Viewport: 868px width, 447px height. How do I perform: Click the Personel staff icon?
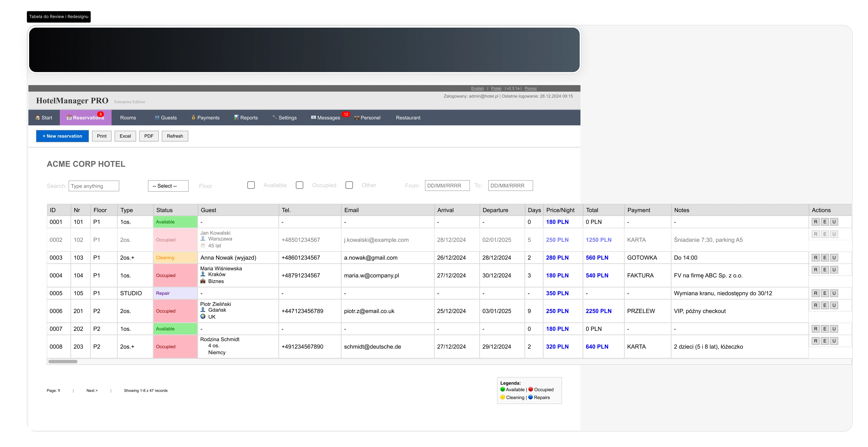pos(357,118)
